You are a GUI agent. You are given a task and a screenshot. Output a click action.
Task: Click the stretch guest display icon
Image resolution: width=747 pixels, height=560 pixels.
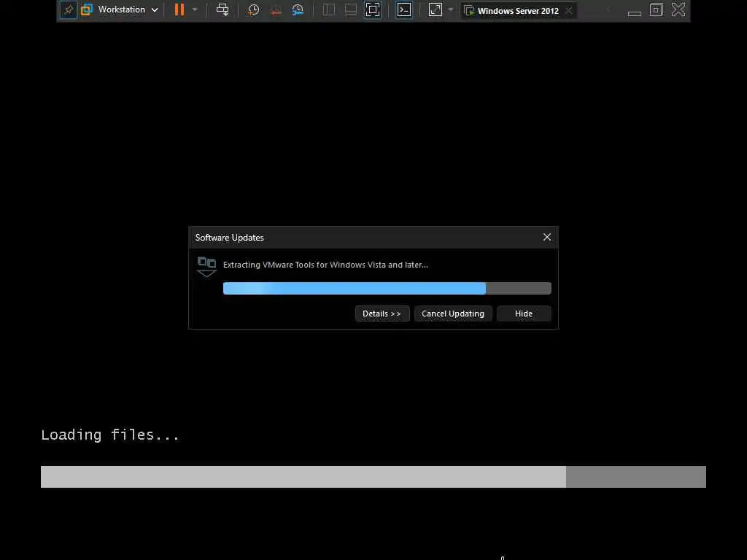436,10
